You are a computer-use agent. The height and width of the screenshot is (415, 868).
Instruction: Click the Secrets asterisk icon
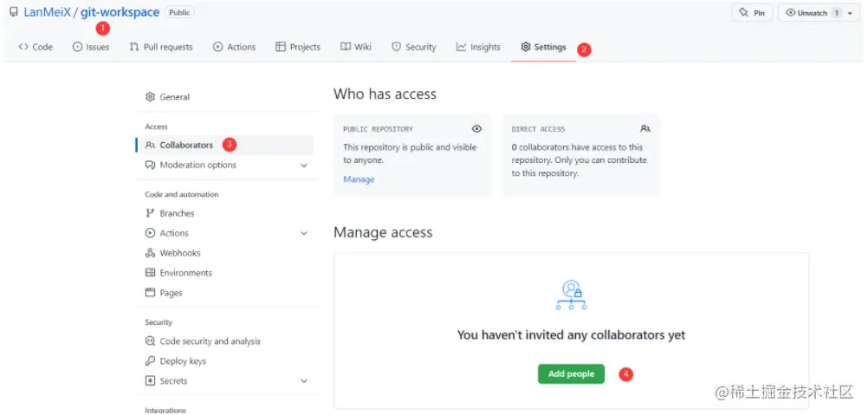tap(150, 380)
